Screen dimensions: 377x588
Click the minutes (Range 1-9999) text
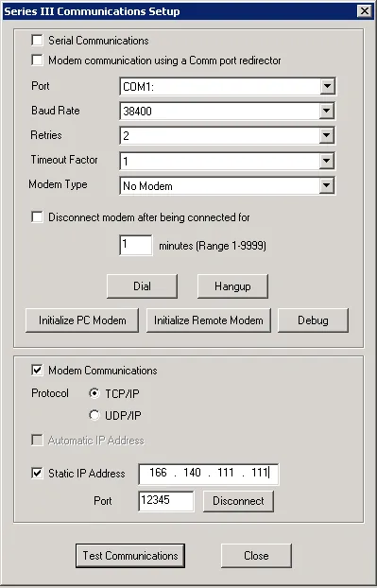pos(213,246)
